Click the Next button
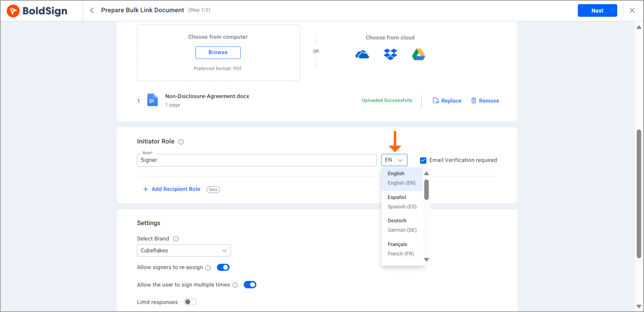The image size is (644, 312). [597, 10]
